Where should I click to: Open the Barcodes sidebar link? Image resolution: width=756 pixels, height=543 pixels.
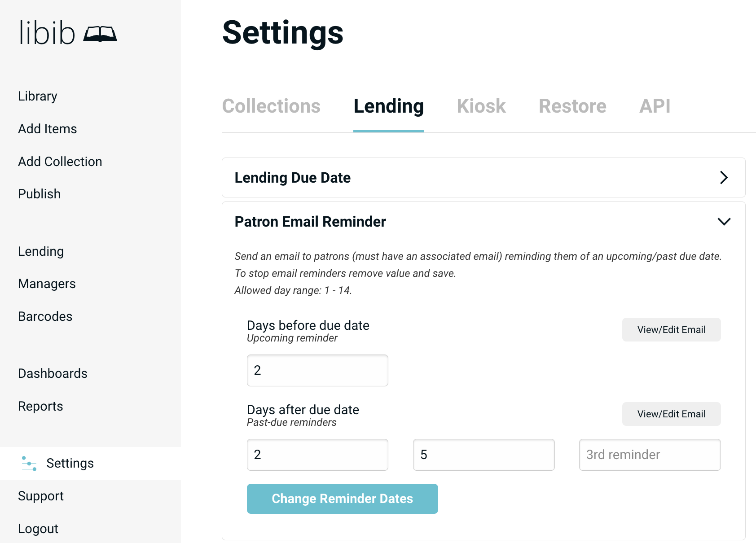point(45,316)
